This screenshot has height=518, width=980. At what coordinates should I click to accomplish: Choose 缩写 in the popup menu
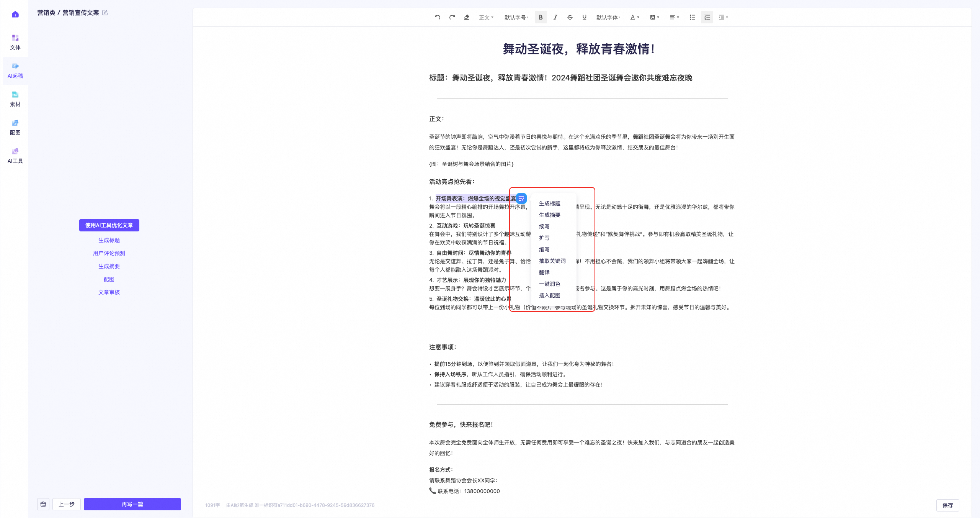[544, 249]
